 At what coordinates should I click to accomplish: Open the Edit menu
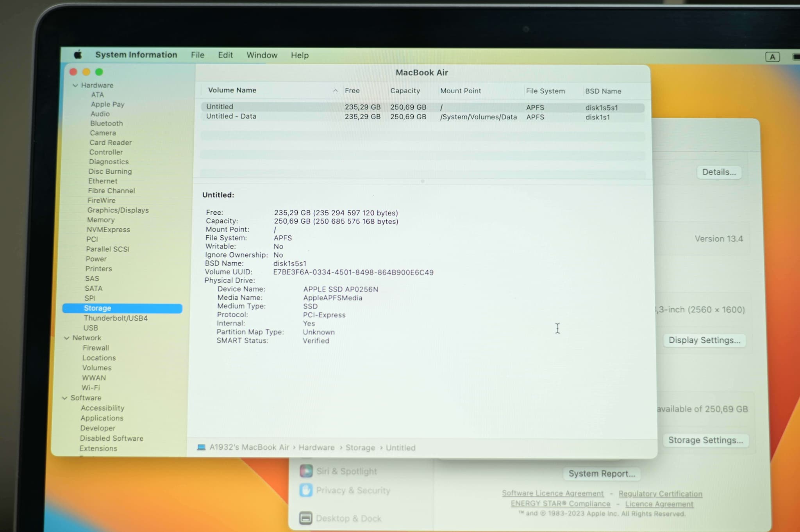coord(225,55)
